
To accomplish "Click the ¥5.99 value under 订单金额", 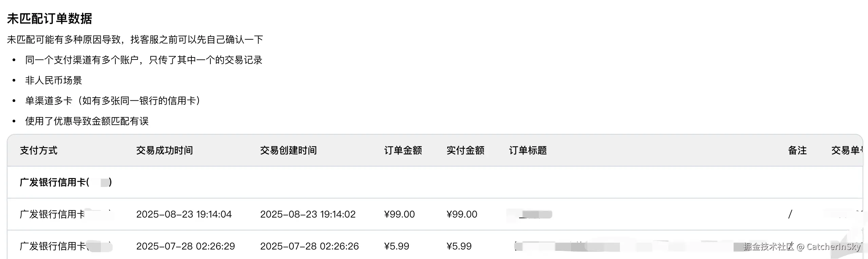I will point(397,246).
